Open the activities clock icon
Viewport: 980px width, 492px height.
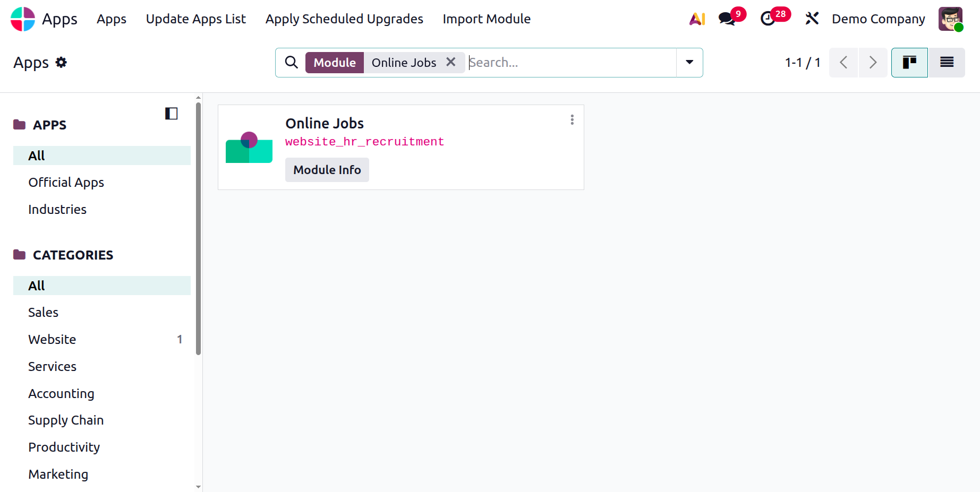click(768, 19)
